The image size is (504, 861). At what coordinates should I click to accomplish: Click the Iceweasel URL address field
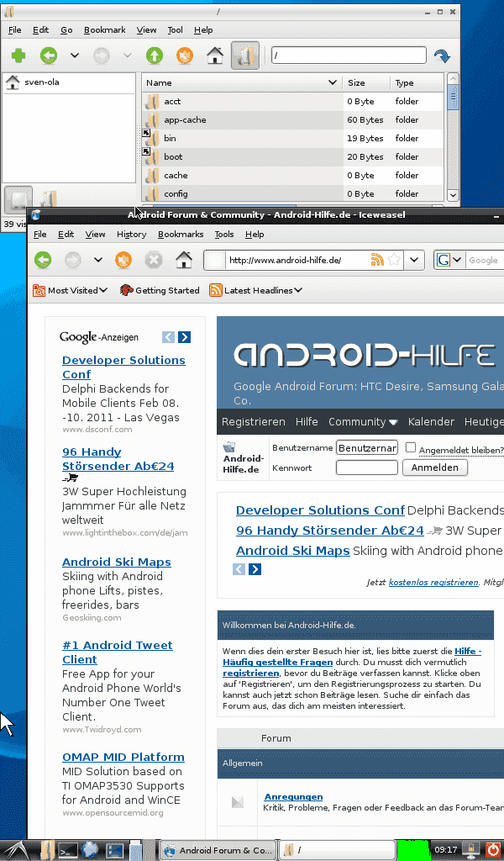tap(298, 260)
